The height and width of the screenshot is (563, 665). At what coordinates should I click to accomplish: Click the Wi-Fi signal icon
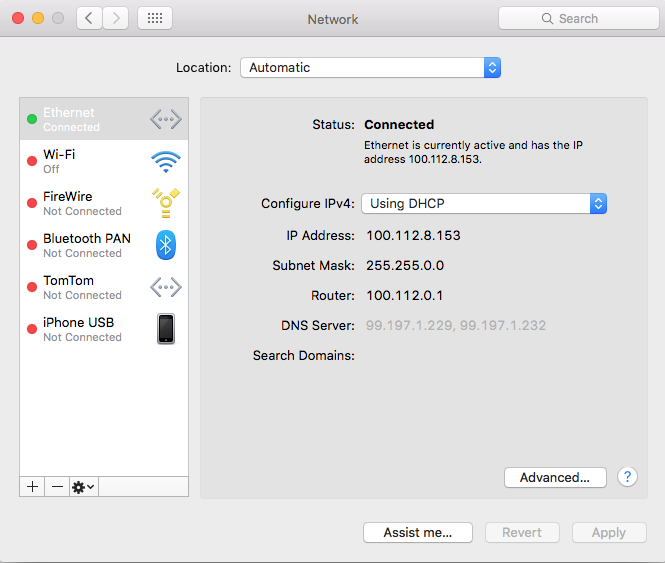tap(166, 162)
